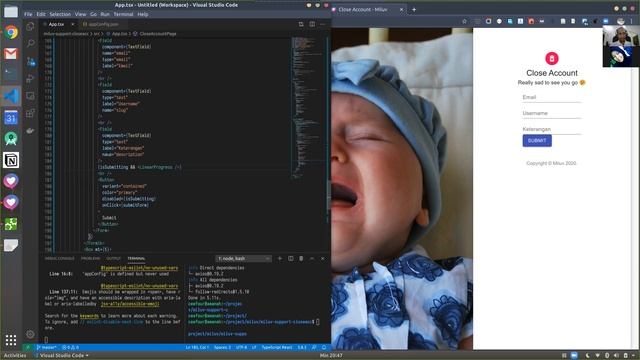This screenshot has width=640, height=360.
Task: Split the terminal panel
Action: point(291,258)
